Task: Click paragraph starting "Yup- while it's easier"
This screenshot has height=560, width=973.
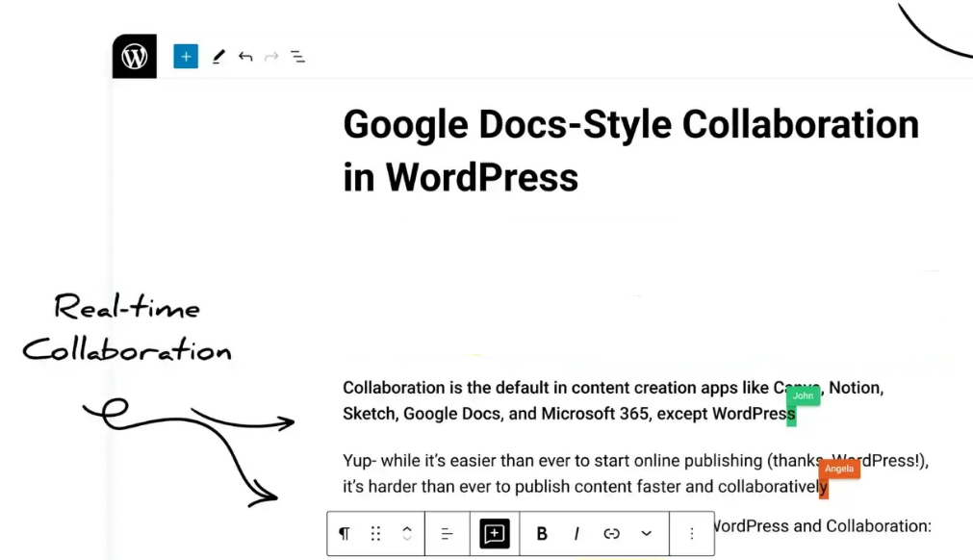Action: (x=635, y=473)
